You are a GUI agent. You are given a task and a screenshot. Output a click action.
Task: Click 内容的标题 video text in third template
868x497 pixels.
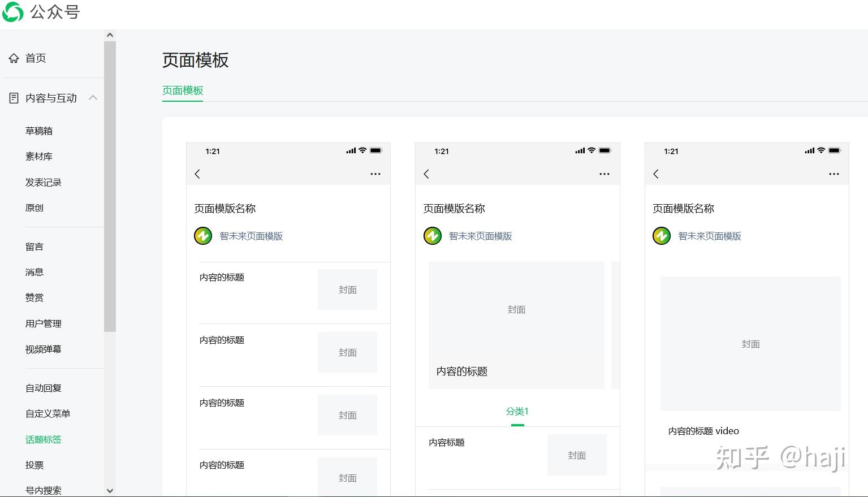pyautogui.click(x=703, y=431)
